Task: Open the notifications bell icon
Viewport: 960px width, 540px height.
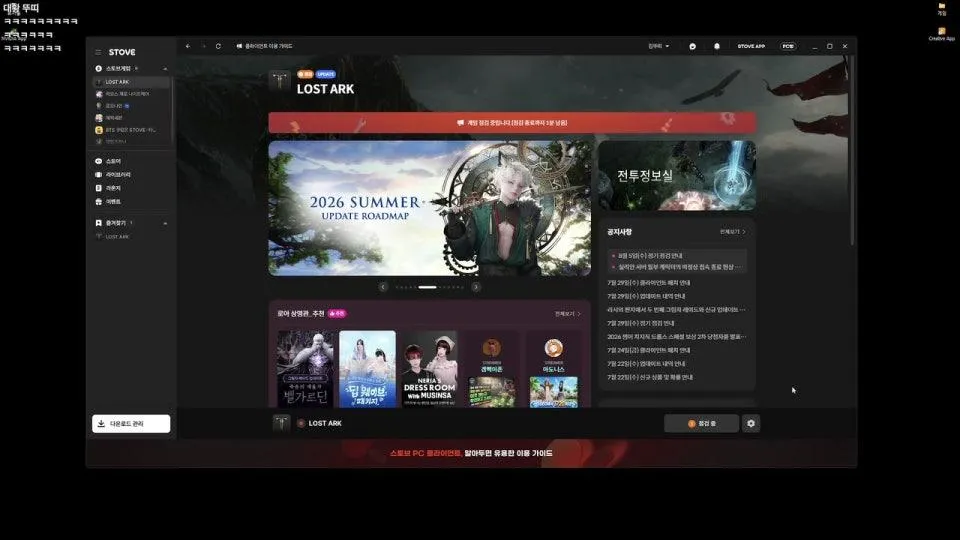Action: pos(716,47)
